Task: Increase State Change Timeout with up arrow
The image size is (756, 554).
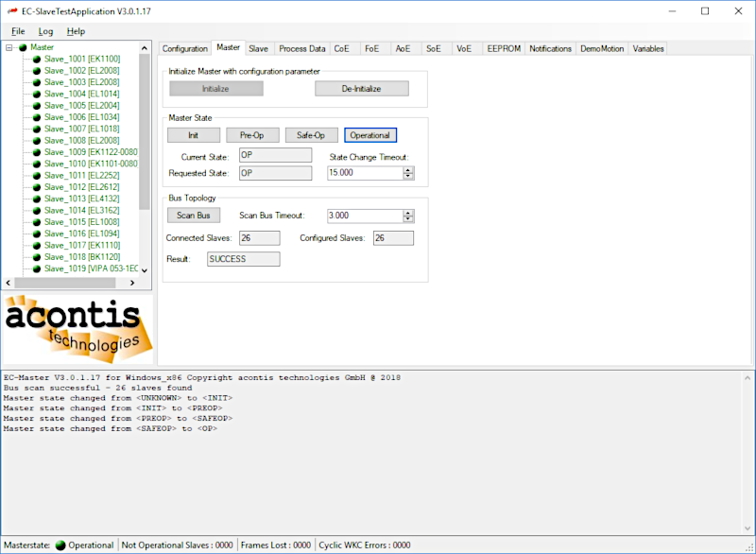Action: (408, 169)
